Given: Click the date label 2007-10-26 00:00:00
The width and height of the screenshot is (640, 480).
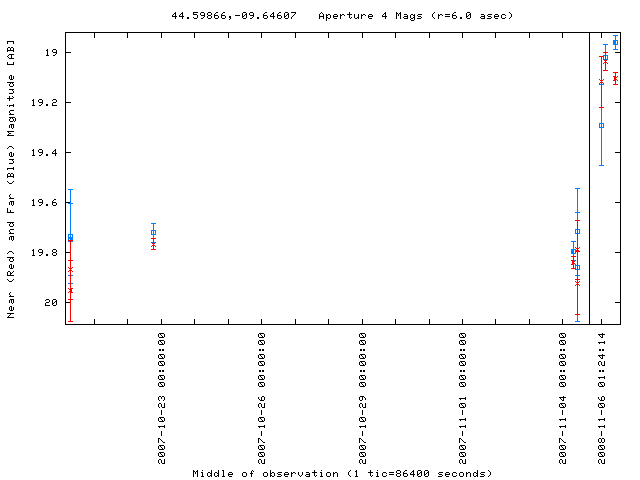Looking at the screenshot, I should point(262,398).
